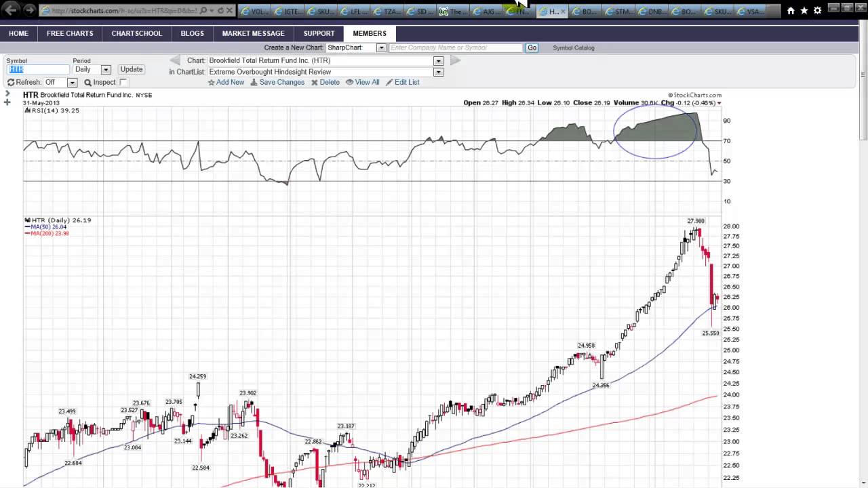The width and height of the screenshot is (868, 488).
Task: Open the browser Home icon
Action: [791, 11]
